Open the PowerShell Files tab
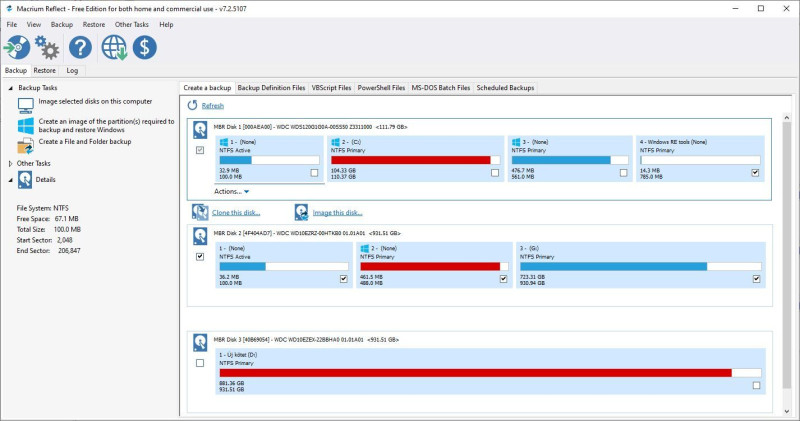 coord(381,88)
